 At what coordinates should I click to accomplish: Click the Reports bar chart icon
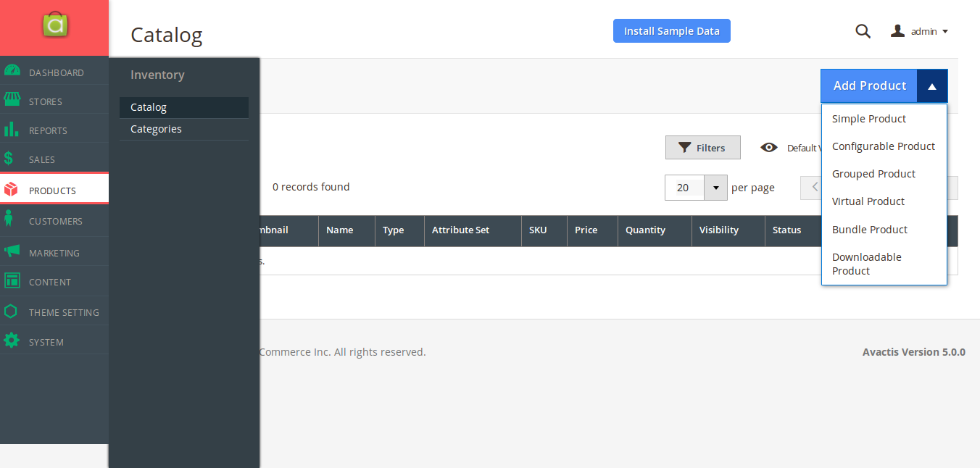pos(12,129)
